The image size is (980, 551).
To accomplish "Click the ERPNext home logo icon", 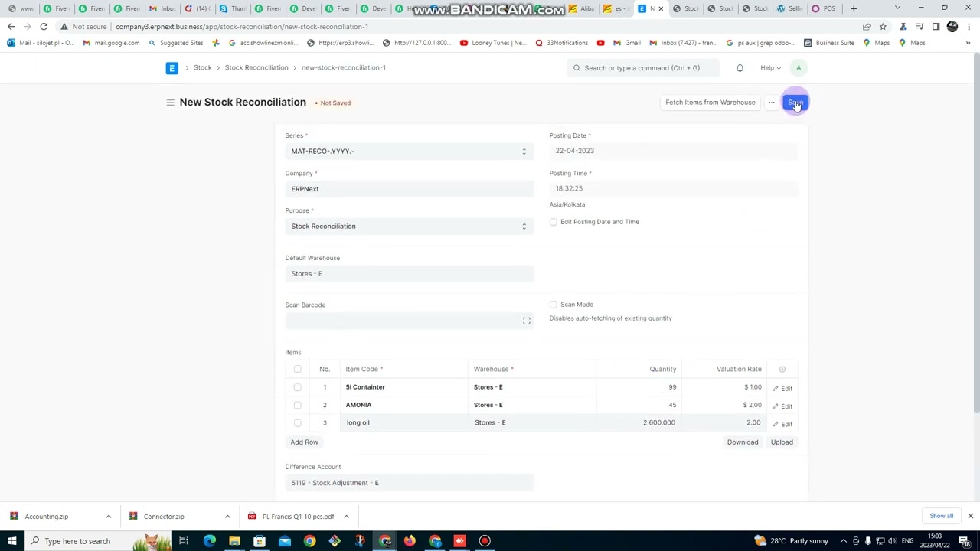I will pyautogui.click(x=171, y=68).
